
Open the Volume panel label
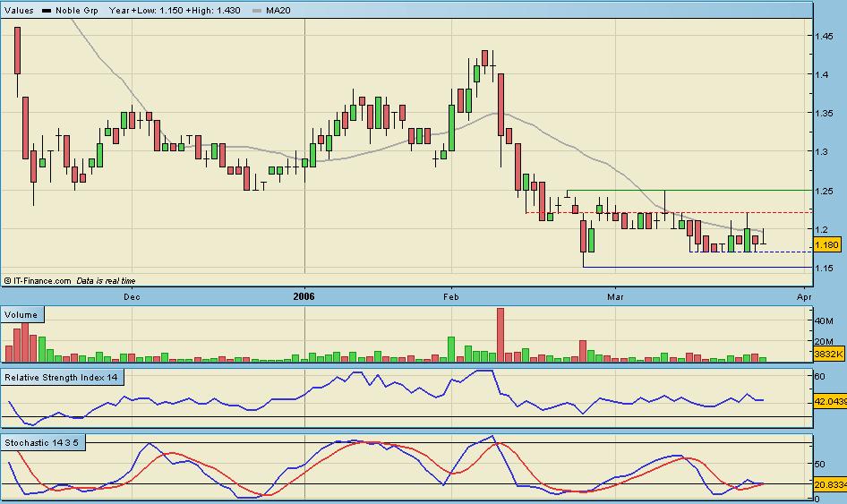point(21,315)
